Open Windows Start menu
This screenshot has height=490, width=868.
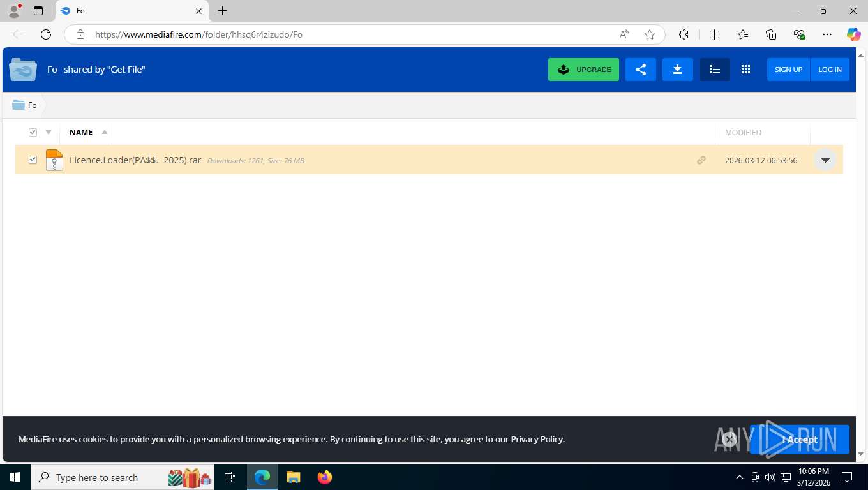[x=15, y=477]
